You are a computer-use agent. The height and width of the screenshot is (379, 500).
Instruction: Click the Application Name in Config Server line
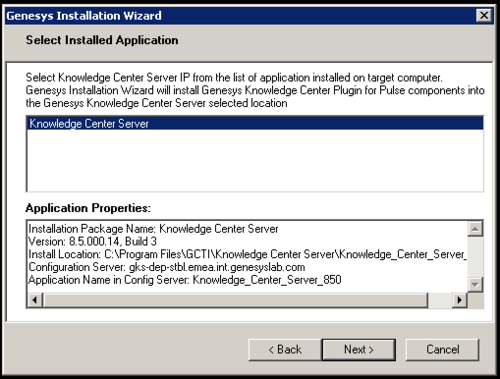tap(185, 279)
